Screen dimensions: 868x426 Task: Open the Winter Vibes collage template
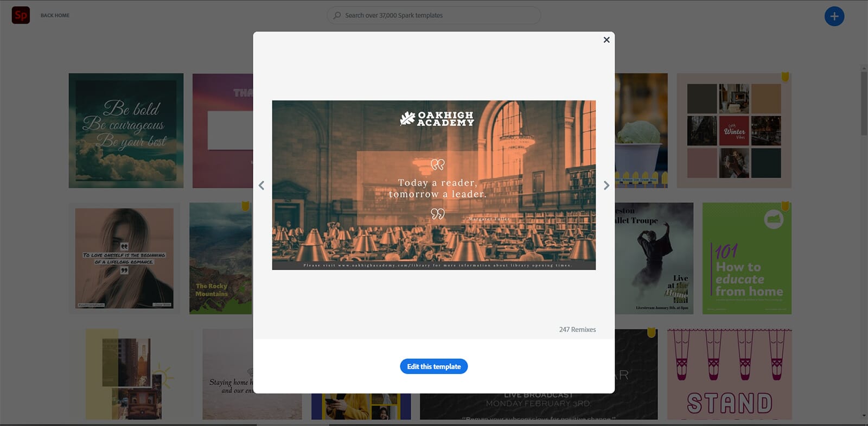pos(734,131)
